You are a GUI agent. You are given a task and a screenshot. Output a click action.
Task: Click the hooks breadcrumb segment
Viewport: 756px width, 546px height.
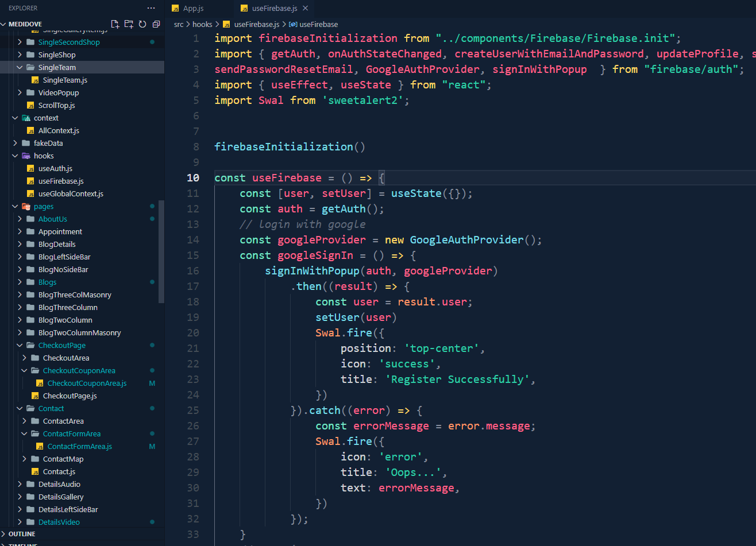coord(202,24)
